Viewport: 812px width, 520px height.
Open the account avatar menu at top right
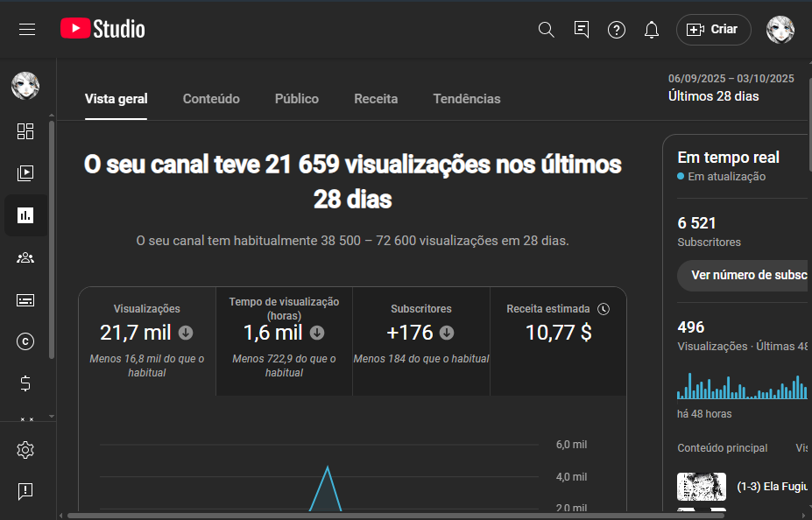(x=780, y=30)
